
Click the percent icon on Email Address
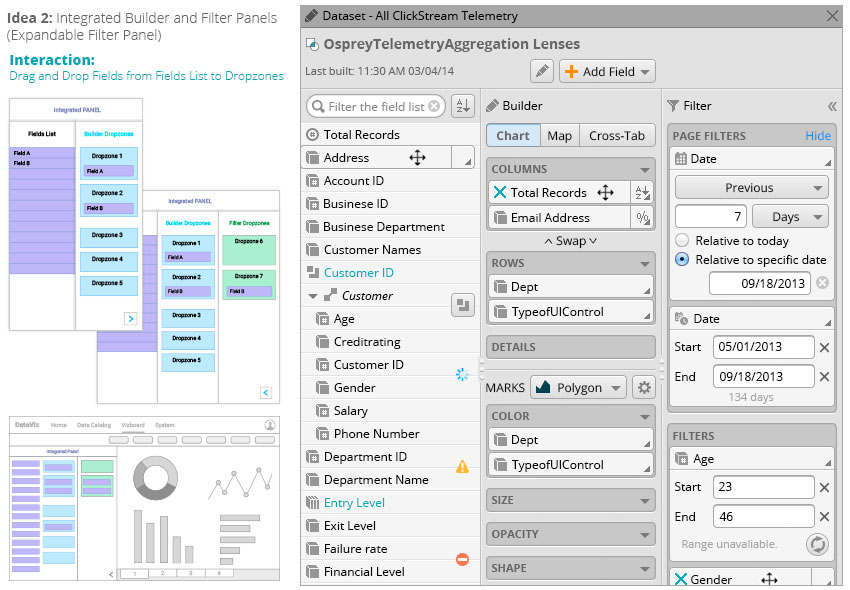pyautogui.click(x=642, y=218)
